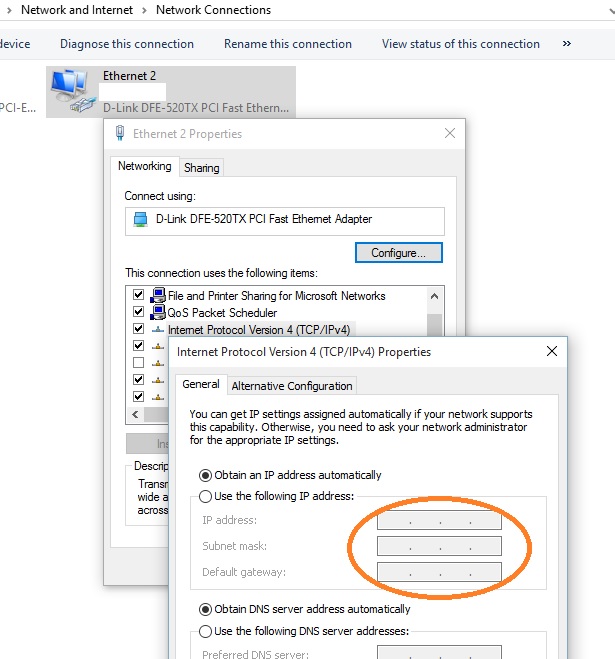
Task: Switch to the Sharing tab
Action: coord(201,168)
